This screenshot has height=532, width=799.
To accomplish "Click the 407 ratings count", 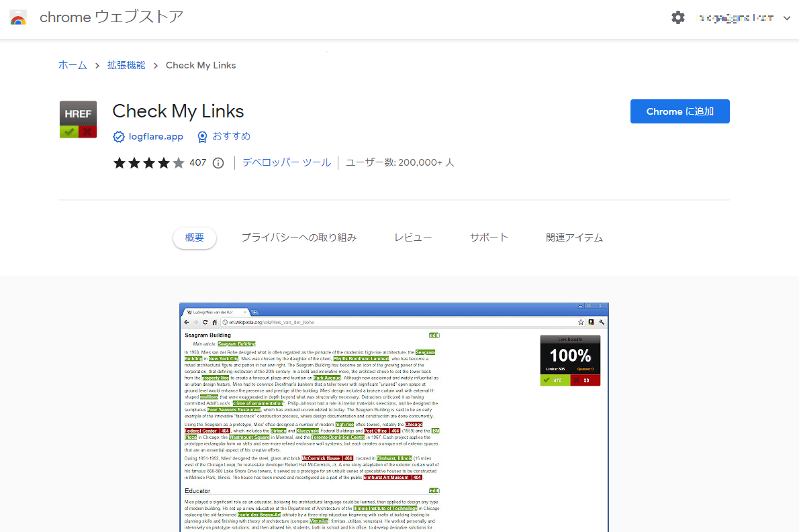I will point(198,163).
